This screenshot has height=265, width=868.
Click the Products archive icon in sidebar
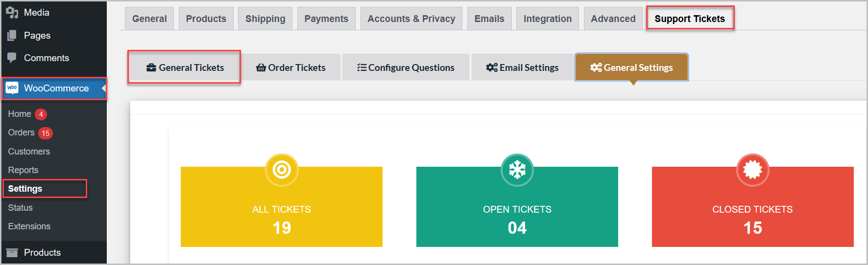coord(12,253)
